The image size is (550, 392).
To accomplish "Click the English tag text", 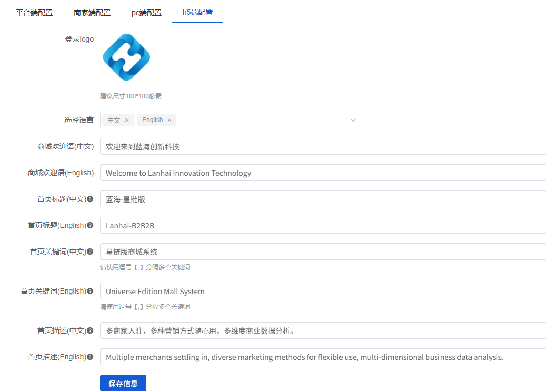I will [x=152, y=120].
